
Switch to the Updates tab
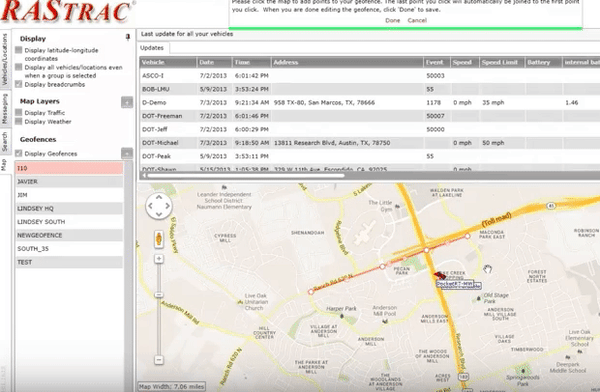pos(152,48)
